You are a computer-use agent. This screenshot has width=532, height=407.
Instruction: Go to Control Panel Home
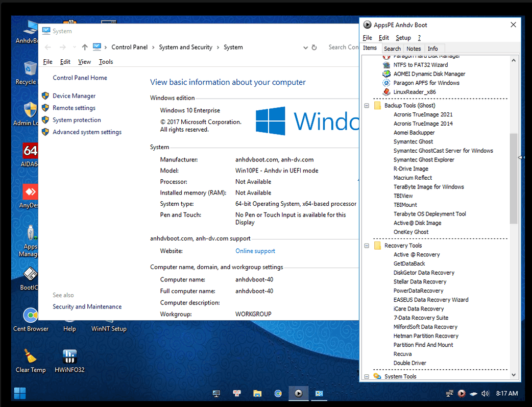pos(80,78)
